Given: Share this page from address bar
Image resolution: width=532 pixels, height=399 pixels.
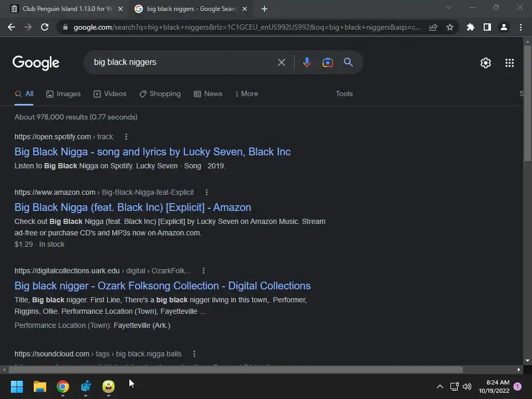Looking at the screenshot, I should pyautogui.click(x=433, y=27).
